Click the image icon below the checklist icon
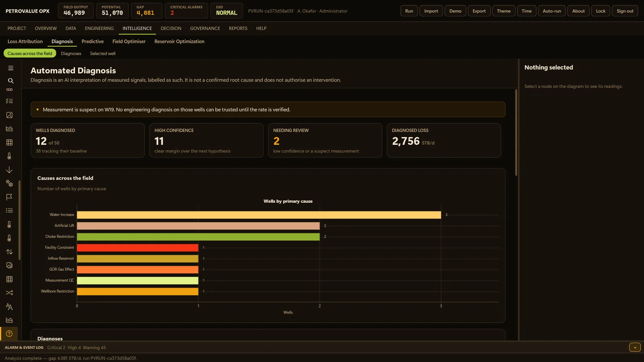This screenshot has height=362, width=644. point(9,115)
